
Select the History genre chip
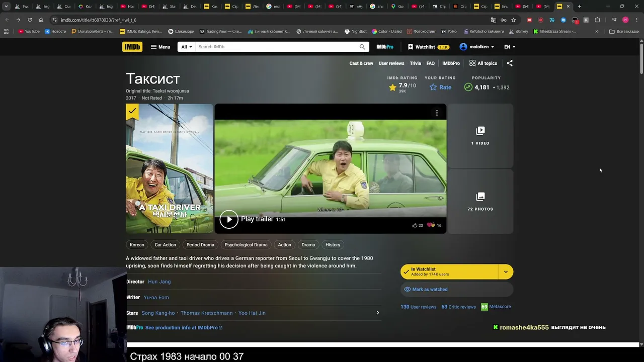(333, 245)
